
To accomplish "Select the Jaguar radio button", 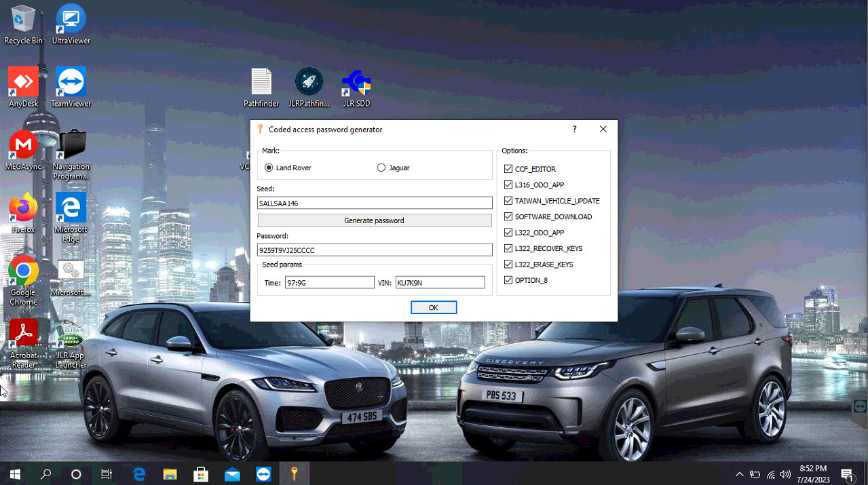I will click(x=381, y=168).
